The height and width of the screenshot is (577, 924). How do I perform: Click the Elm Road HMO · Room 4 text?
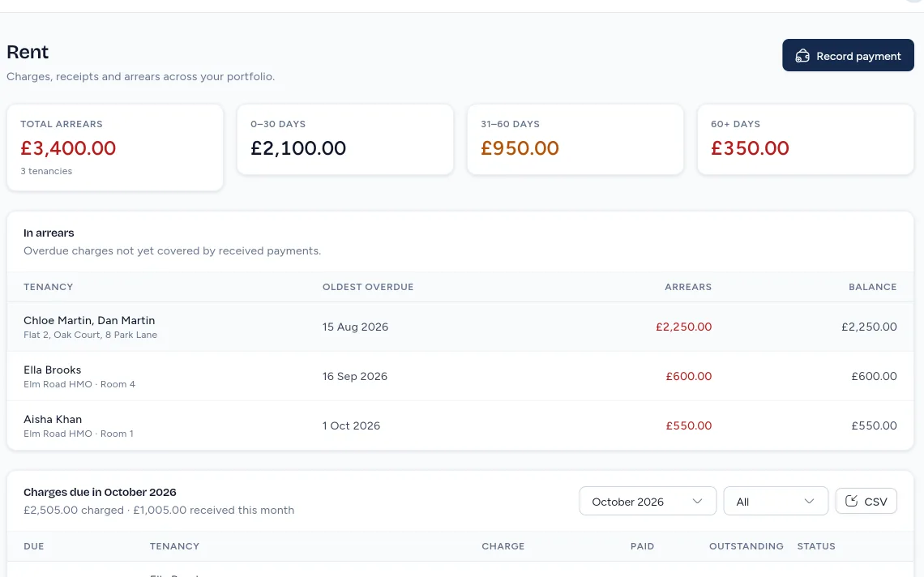79,384
